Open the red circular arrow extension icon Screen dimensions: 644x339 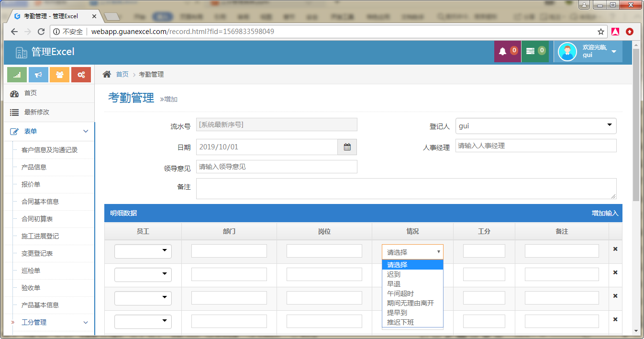tap(630, 32)
